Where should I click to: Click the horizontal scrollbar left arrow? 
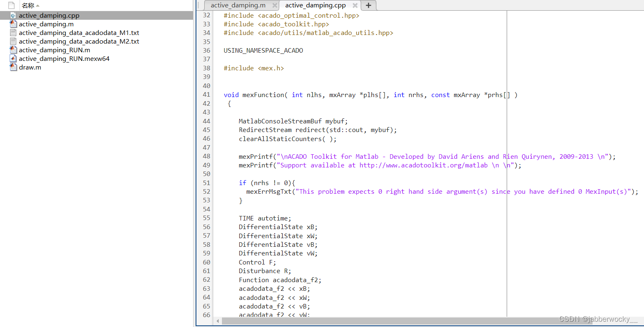point(218,321)
